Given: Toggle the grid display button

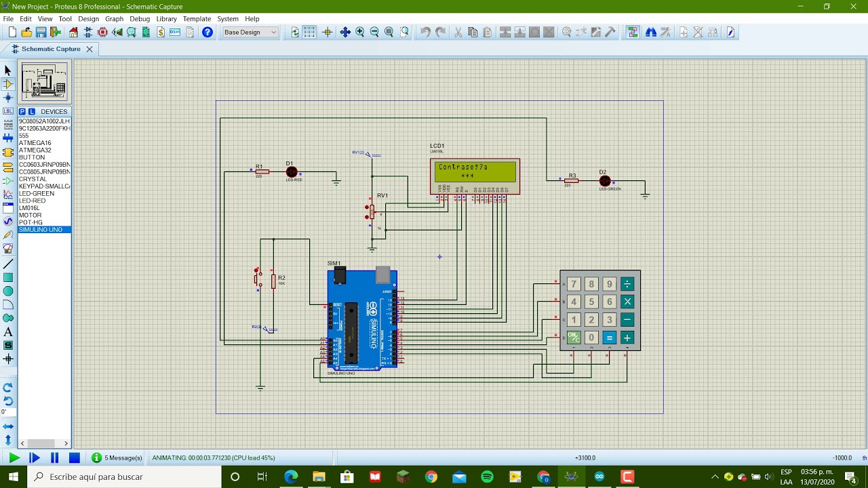Looking at the screenshot, I should pyautogui.click(x=309, y=33).
